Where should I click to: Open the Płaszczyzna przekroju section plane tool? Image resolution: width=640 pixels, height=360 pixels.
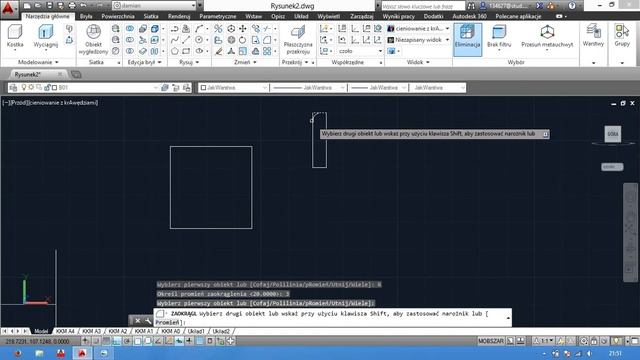tap(298, 39)
